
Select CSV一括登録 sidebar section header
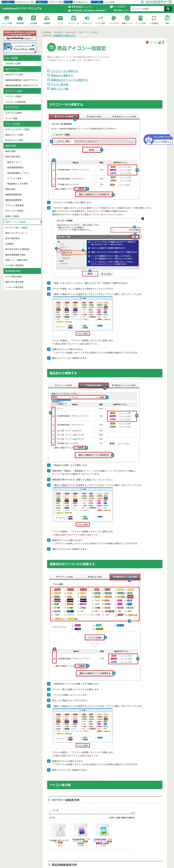tap(22, 58)
